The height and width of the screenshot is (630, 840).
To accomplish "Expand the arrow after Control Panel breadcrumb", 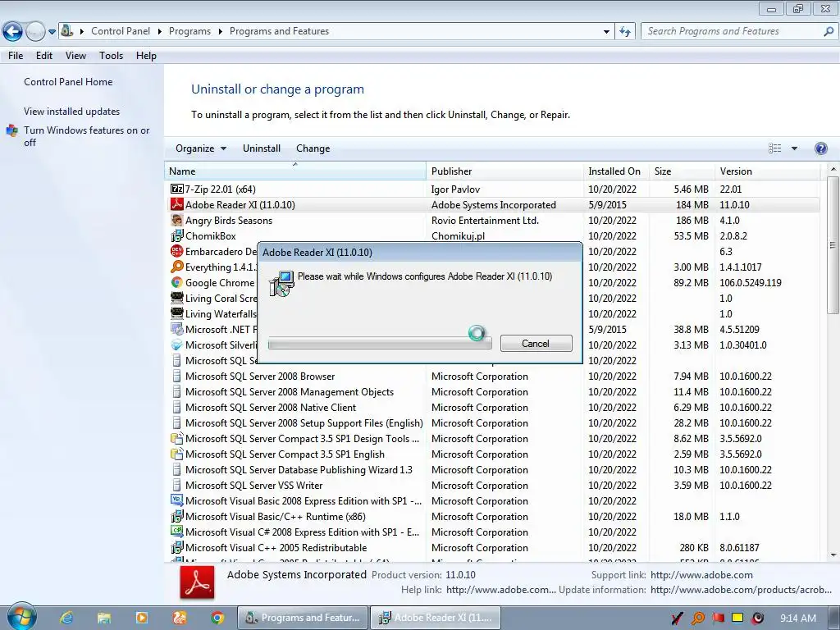I will (x=159, y=32).
